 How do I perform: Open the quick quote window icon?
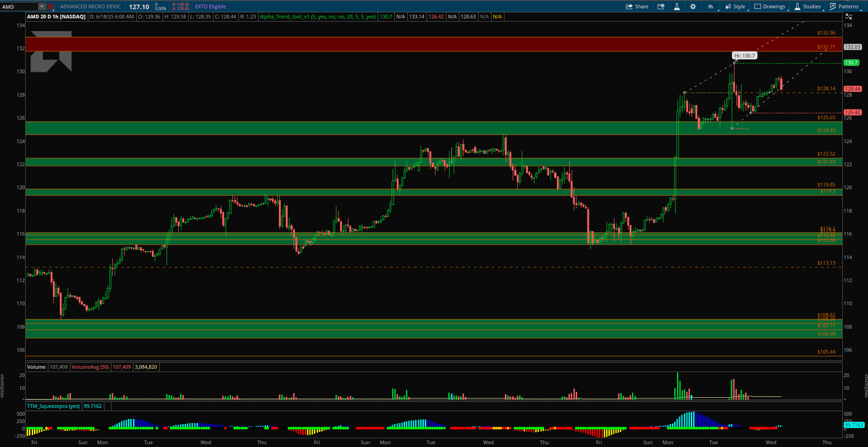[x=660, y=7]
